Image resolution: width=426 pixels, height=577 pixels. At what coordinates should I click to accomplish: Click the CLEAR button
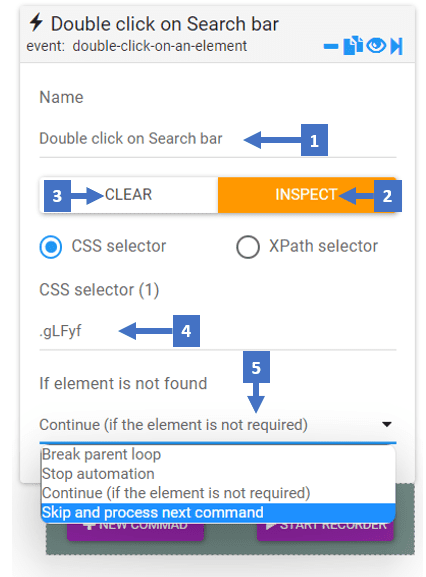click(x=129, y=195)
